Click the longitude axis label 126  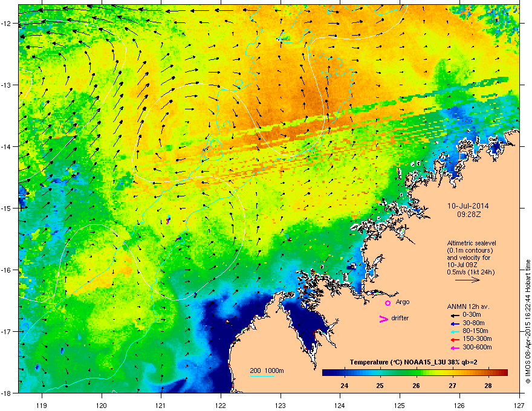pos(459,405)
